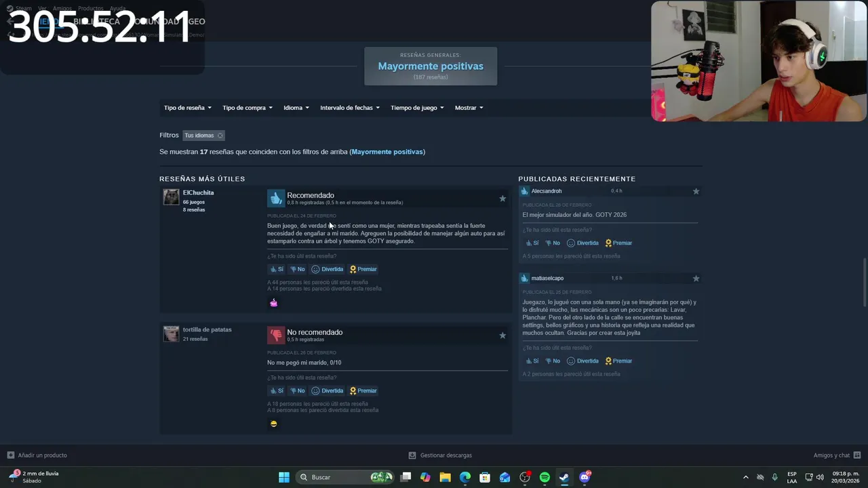Click the Añadir un producto plus icon

tap(10, 455)
